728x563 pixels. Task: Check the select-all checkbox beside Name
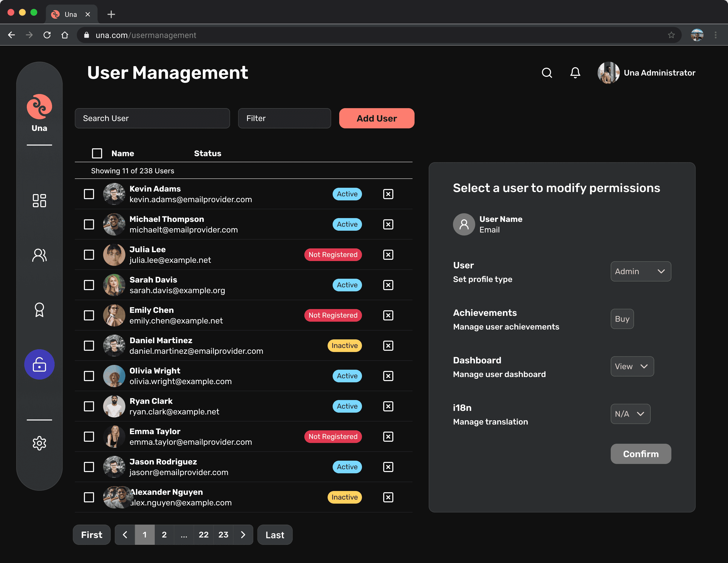click(x=97, y=153)
